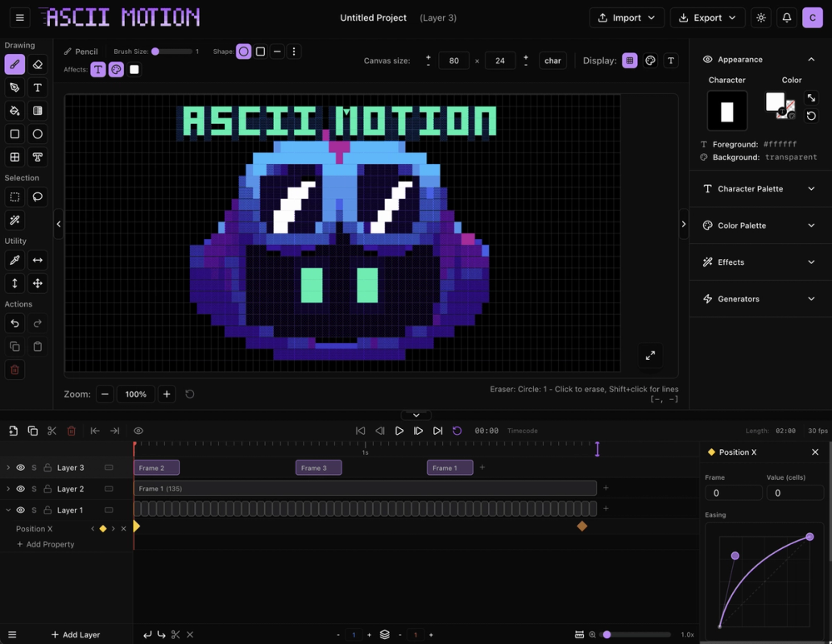Toggle light/dark theme sun icon

[761, 18]
